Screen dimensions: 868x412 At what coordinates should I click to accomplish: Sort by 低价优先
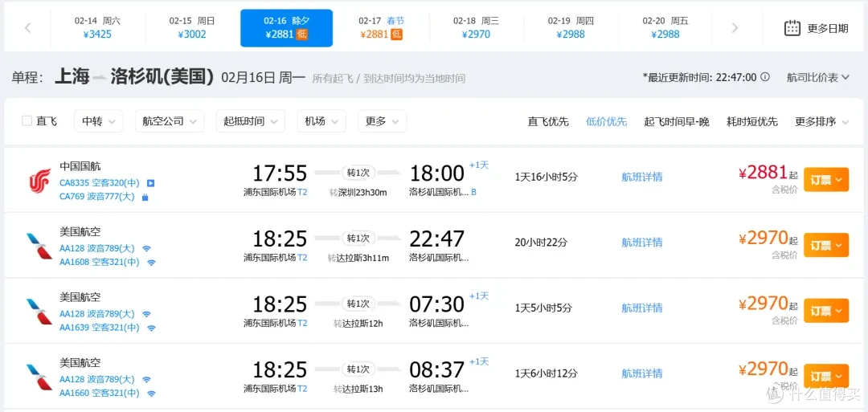pyautogui.click(x=606, y=121)
